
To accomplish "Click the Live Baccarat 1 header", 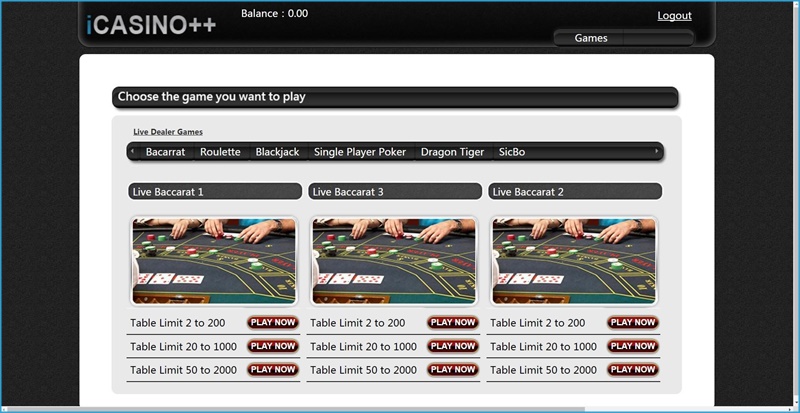I will point(215,191).
